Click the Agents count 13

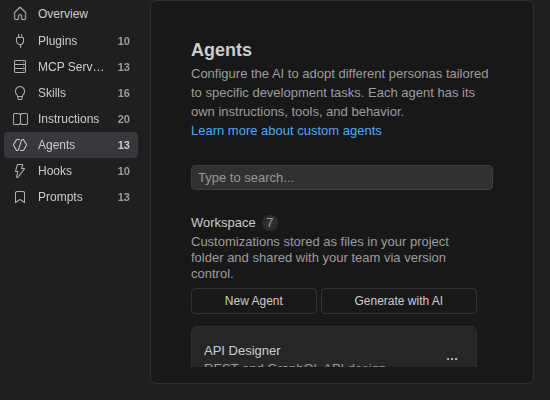point(123,145)
